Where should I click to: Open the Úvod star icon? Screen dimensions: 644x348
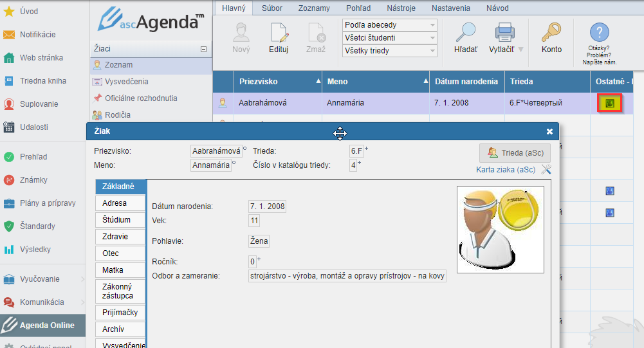point(9,12)
